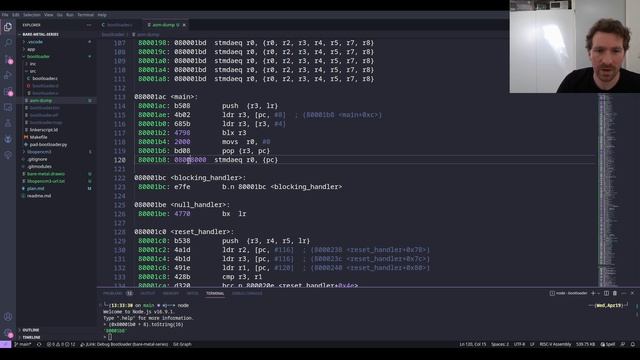The height and width of the screenshot is (360, 640).
Task: Click the sync changes icon in status bar
Action: coord(39,344)
